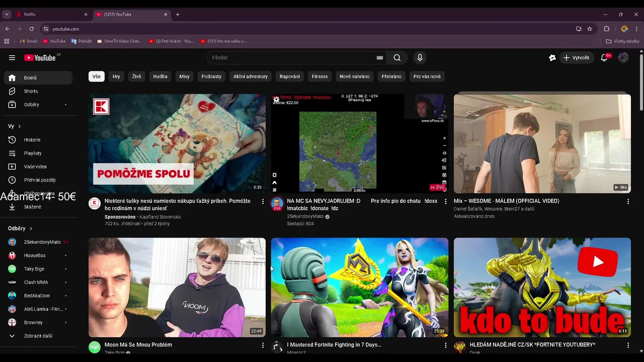644x362 pixels.
Task: Open the browser extensions puzzle icon
Action: click(607, 29)
